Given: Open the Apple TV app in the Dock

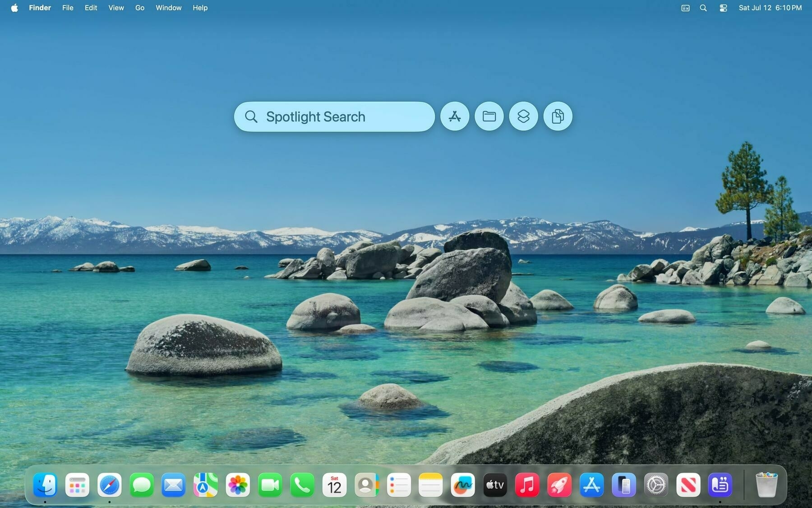Looking at the screenshot, I should pyautogui.click(x=495, y=485).
